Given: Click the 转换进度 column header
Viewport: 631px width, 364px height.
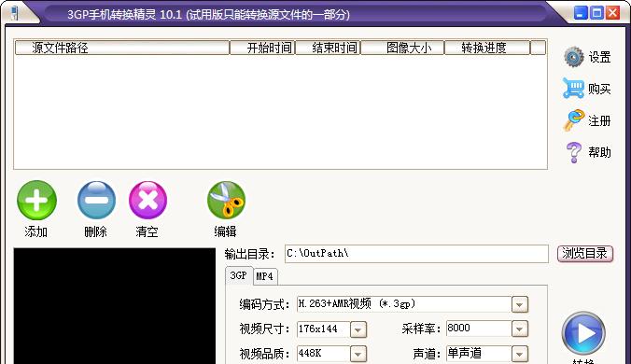Looking at the screenshot, I should pos(487,48).
